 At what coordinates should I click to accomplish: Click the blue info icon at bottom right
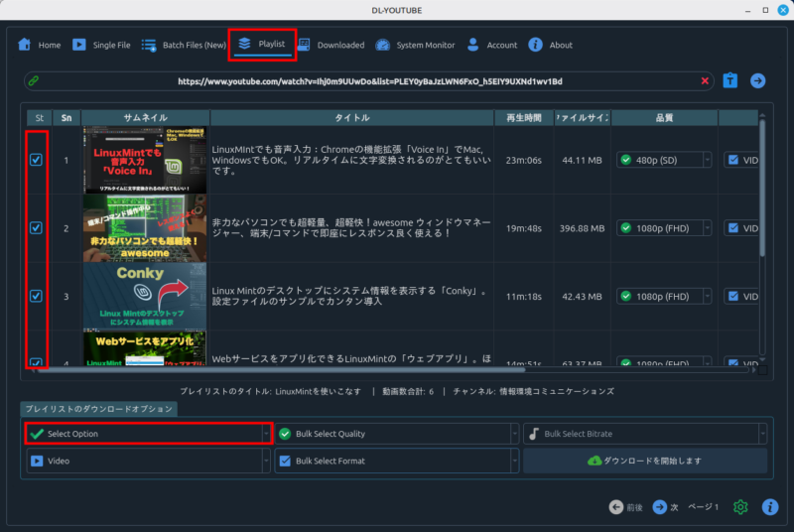pyautogui.click(x=769, y=507)
